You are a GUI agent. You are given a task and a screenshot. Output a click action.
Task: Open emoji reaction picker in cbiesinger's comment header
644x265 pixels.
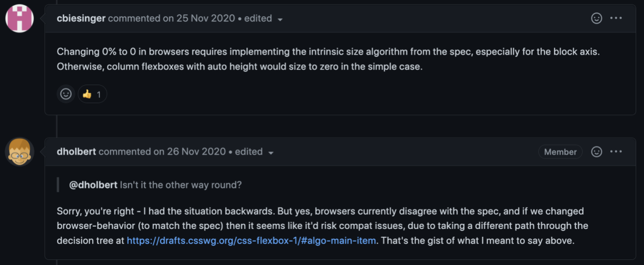pyautogui.click(x=596, y=18)
